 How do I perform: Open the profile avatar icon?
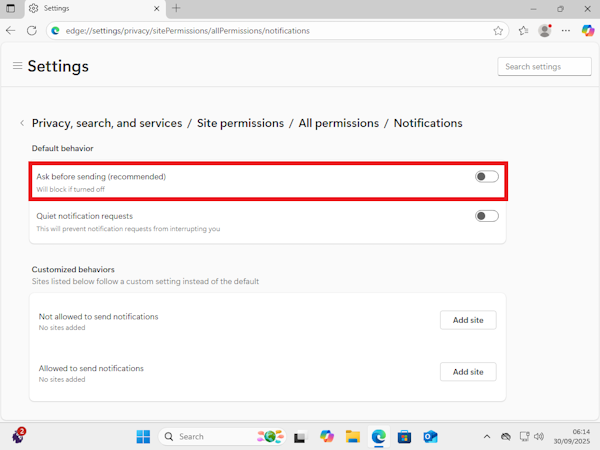coord(545,31)
